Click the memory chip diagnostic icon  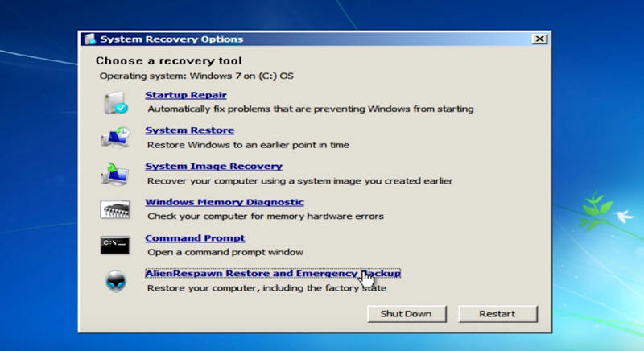pyautogui.click(x=115, y=210)
